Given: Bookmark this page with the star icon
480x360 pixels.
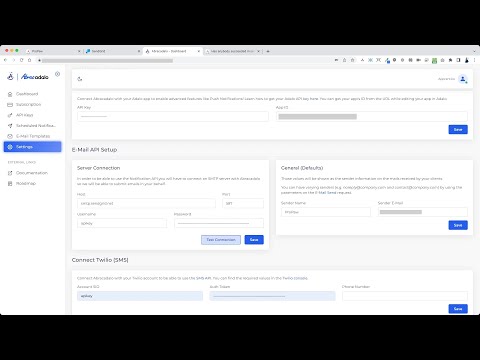Looking at the screenshot, I should click(352, 60).
